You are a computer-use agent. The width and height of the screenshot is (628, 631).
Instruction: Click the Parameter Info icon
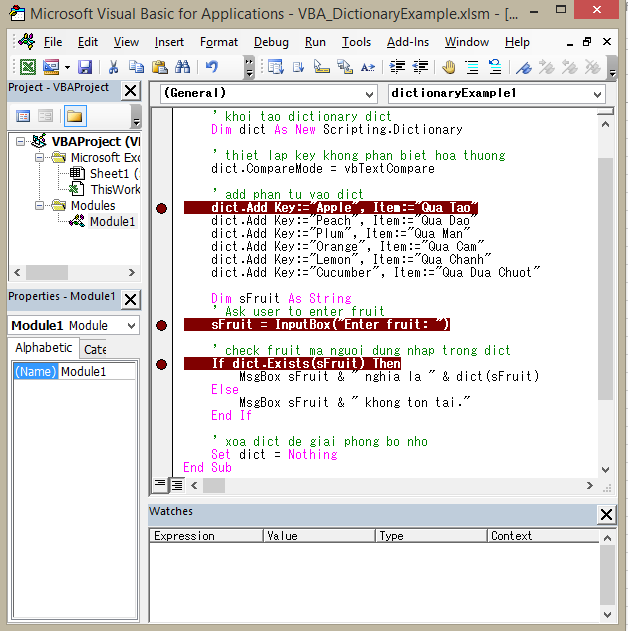point(345,67)
